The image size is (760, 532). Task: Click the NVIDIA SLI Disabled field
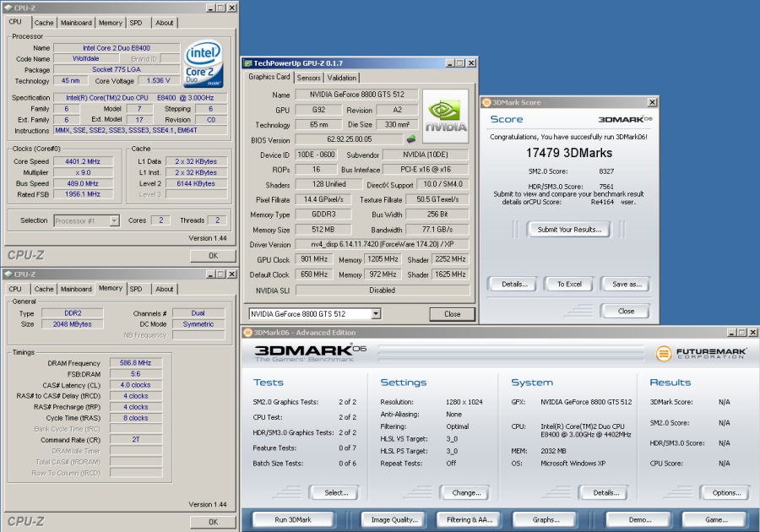click(x=382, y=290)
